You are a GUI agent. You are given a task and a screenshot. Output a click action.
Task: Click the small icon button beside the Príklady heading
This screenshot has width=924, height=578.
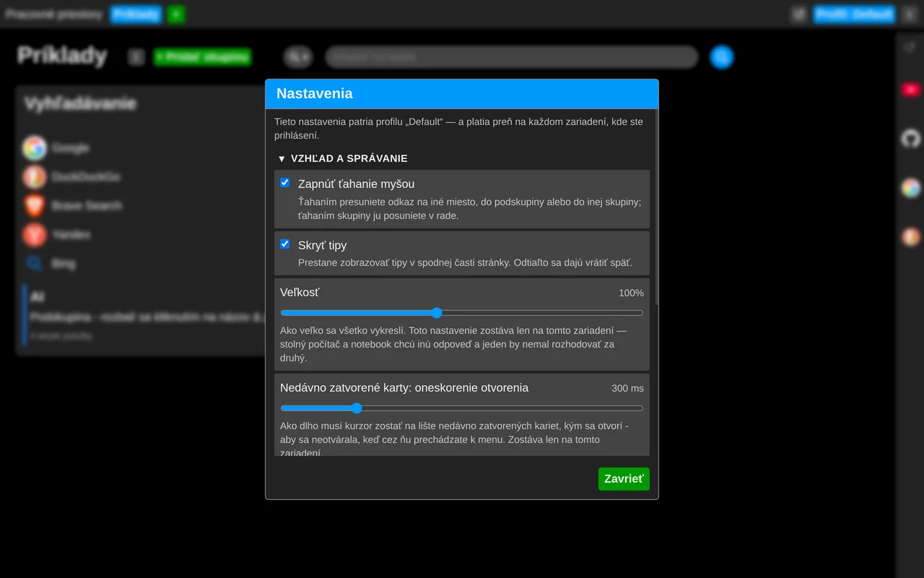[136, 57]
